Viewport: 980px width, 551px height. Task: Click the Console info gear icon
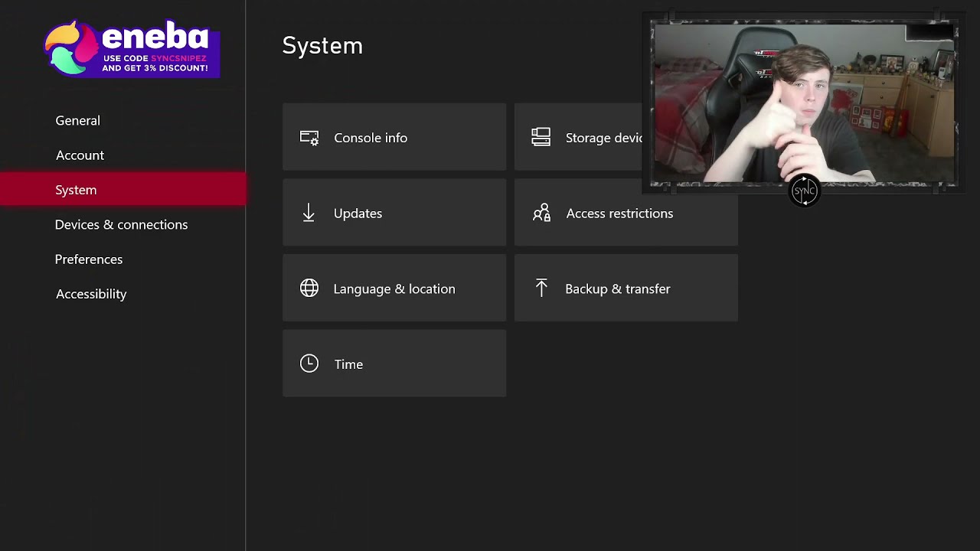pyautogui.click(x=309, y=138)
